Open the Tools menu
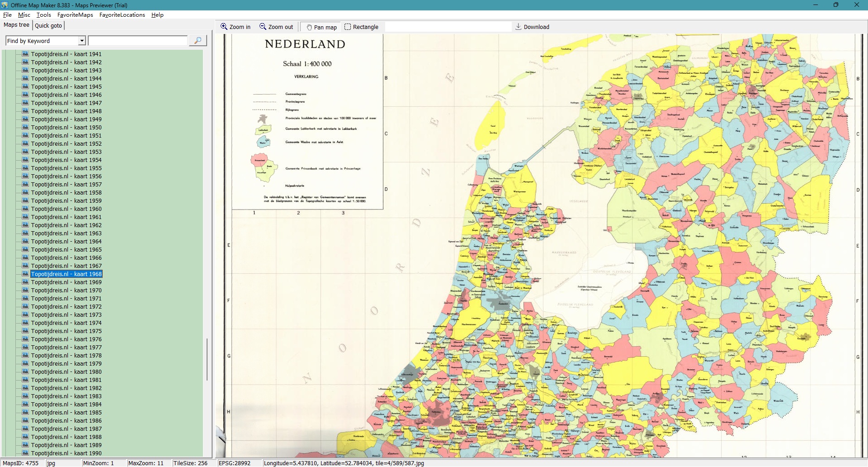This screenshot has width=868, height=467. click(44, 15)
